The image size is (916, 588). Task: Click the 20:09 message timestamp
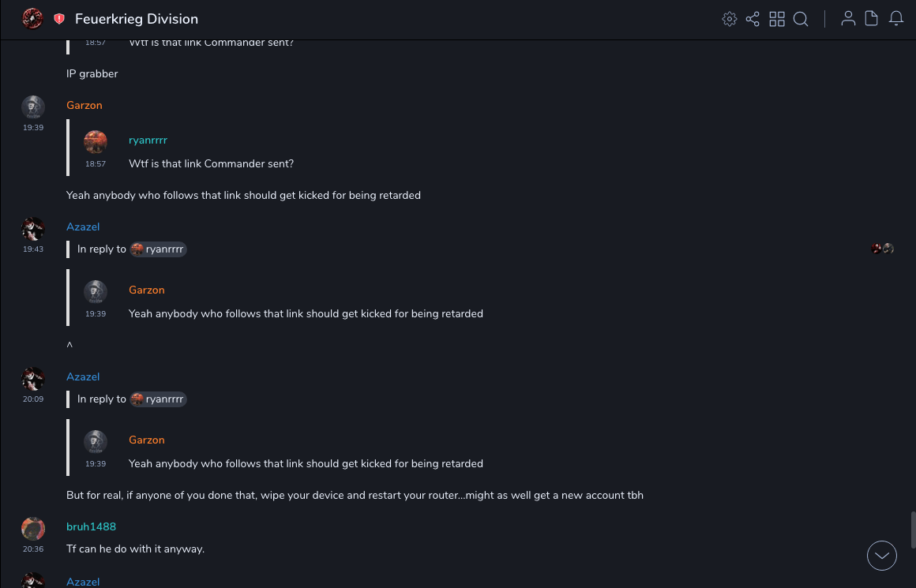(33, 399)
